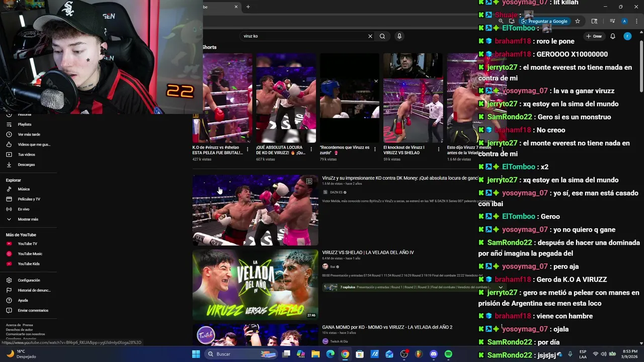
Task: Open Twitch Al Día channel link
Action: pyautogui.click(x=339, y=341)
